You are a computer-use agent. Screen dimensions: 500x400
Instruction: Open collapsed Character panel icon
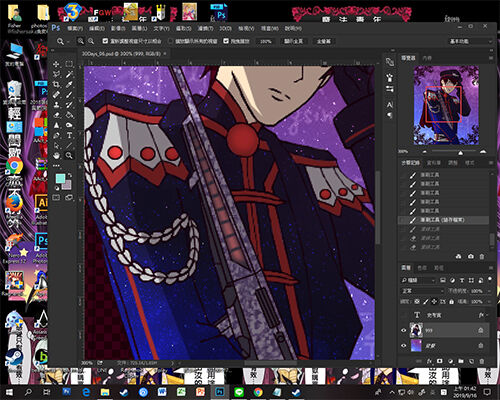click(390, 105)
